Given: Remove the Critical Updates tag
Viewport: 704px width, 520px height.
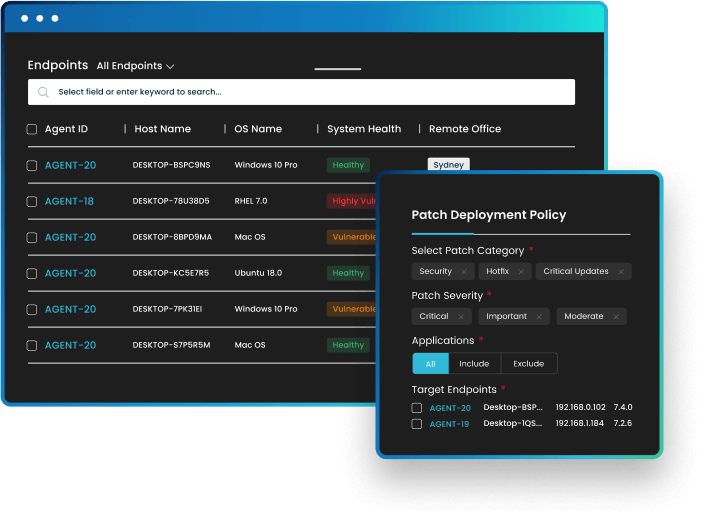Looking at the screenshot, I should 621,272.
